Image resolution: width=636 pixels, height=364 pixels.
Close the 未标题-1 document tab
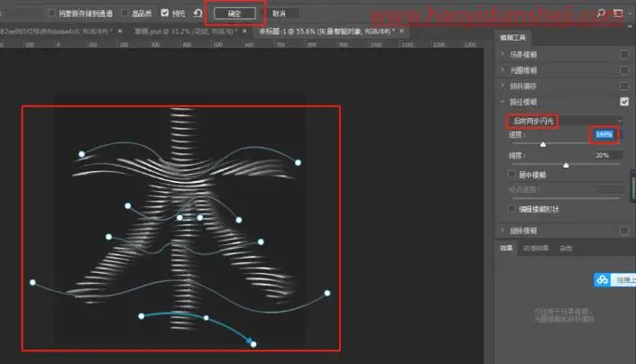[401, 31]
